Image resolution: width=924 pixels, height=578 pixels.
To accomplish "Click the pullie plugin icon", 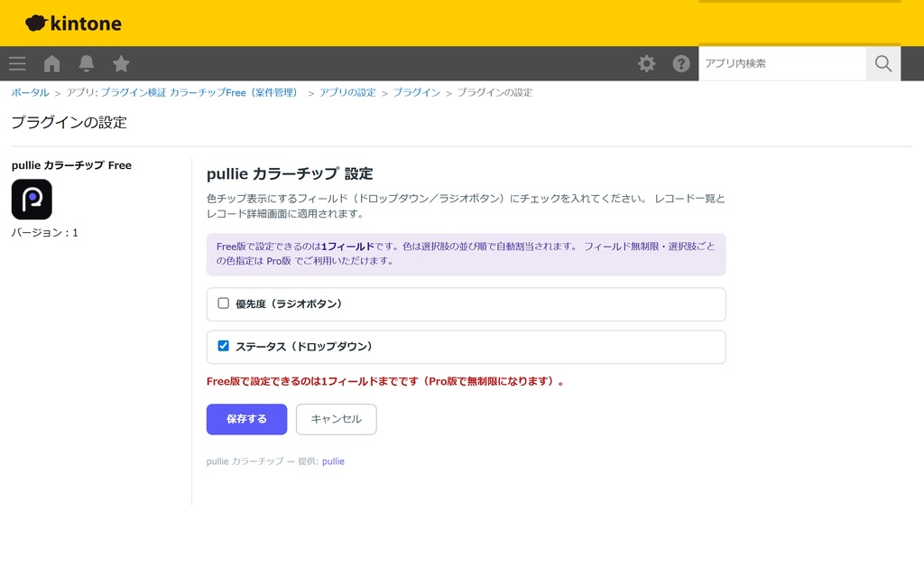I will pos(32,200).
